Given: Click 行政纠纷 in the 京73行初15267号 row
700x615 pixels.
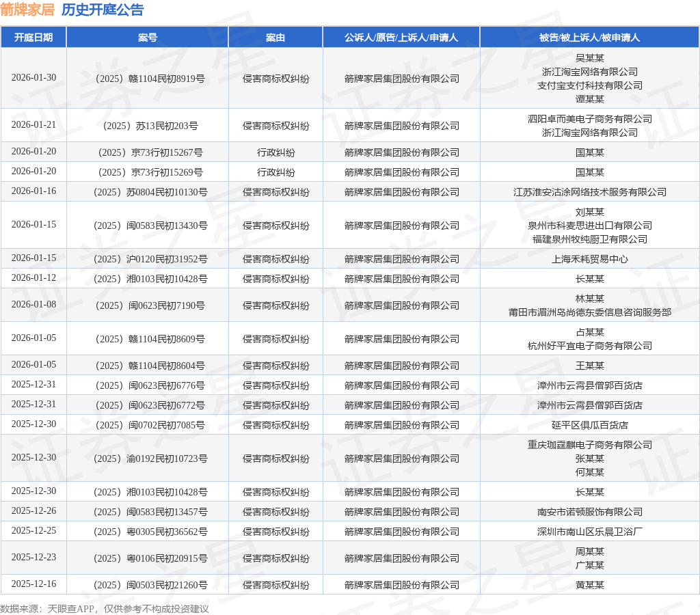Looking at the screenshot, I should click(x=275, y=152).
